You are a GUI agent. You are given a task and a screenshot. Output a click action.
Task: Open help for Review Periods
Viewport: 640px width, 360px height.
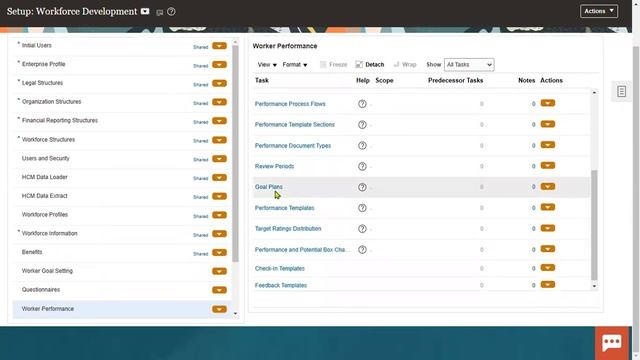(x=362, y=167)
